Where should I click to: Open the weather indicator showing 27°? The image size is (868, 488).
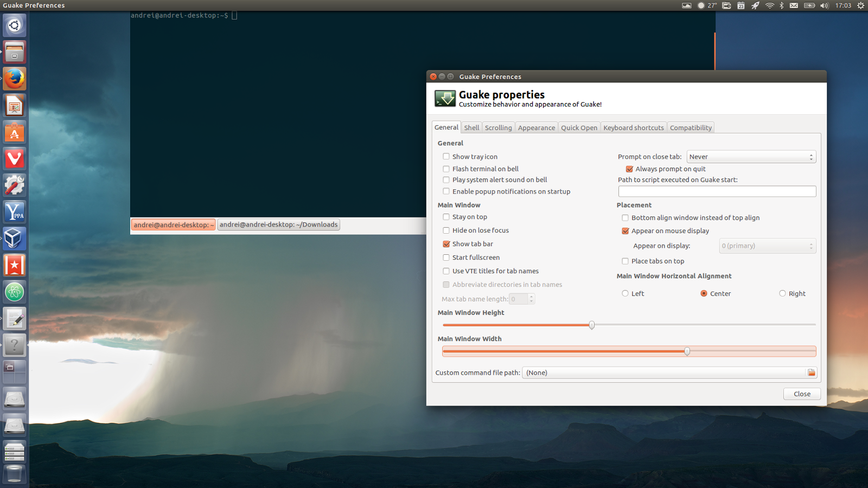[707, 5]
